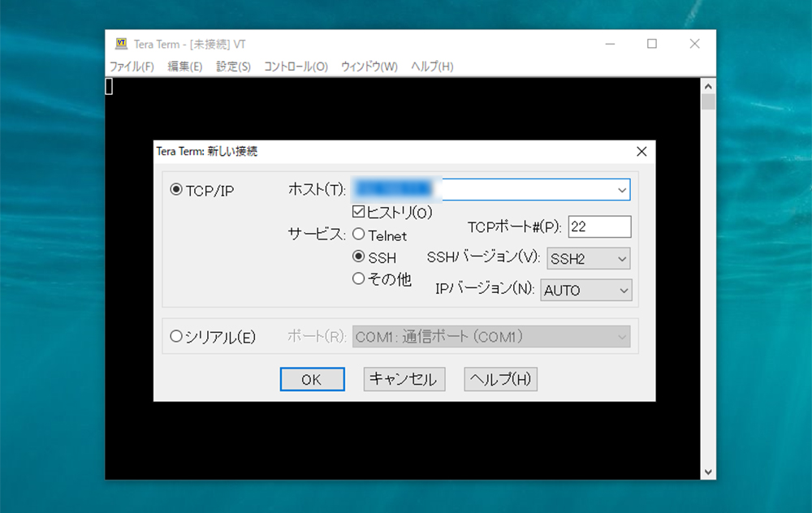Confirm the connection with OK button

[x=313, y=379]
